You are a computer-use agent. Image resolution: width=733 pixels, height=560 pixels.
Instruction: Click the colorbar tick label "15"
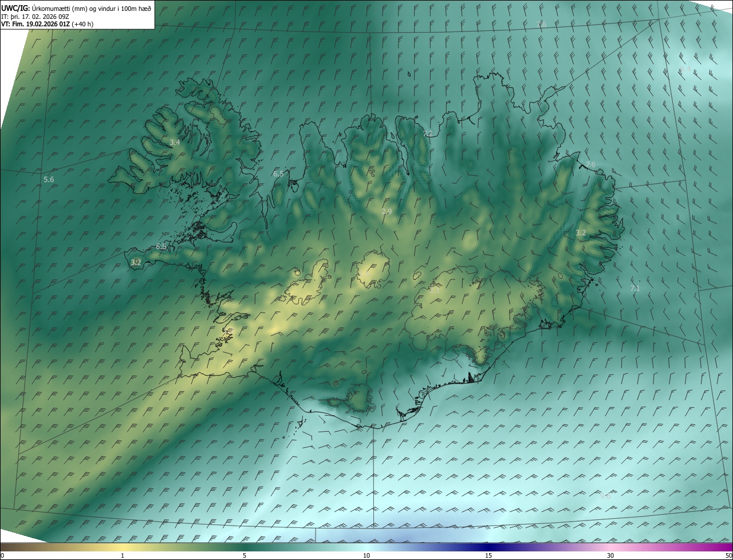[488, 555]
